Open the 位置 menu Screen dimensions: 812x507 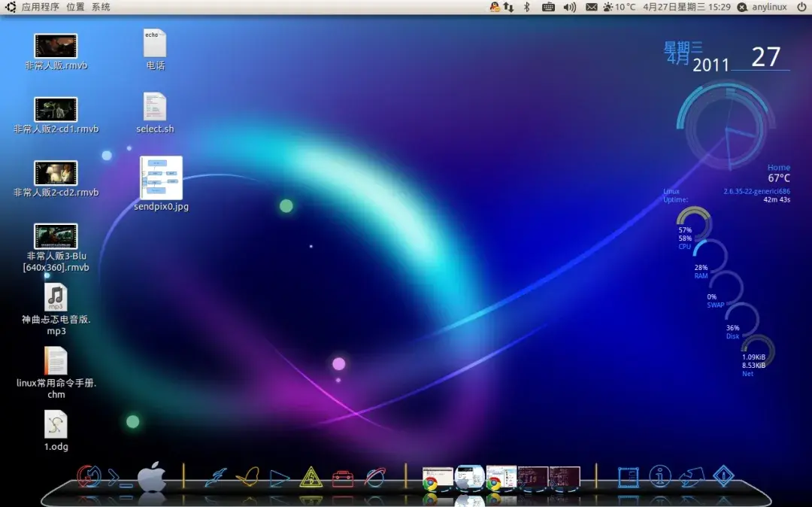click(75, 7)
